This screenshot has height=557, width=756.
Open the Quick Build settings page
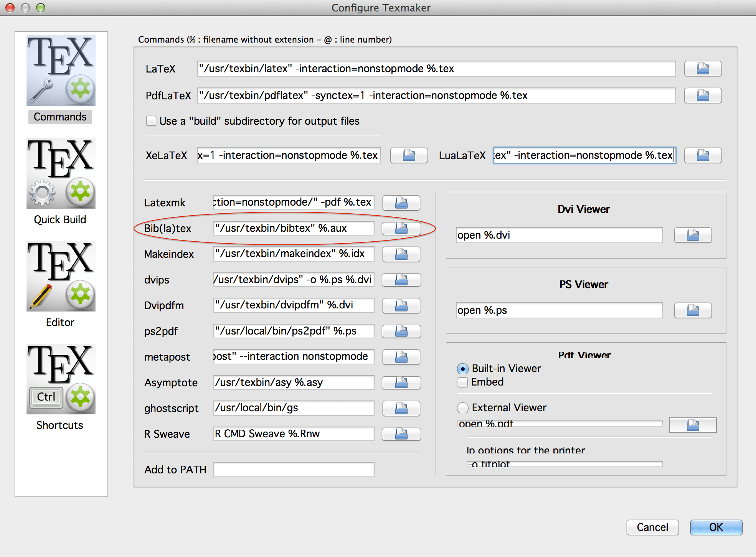(61, 182)
